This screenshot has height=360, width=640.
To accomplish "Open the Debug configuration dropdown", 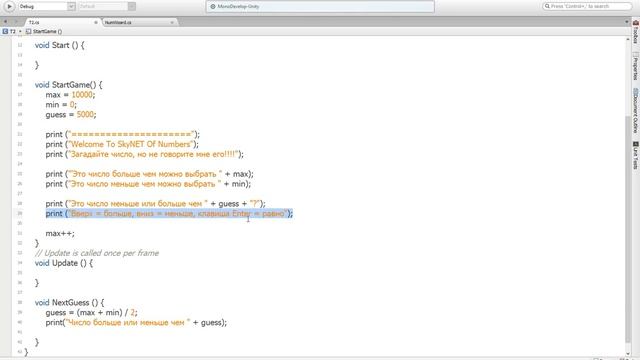I will [x=47, y=7].
